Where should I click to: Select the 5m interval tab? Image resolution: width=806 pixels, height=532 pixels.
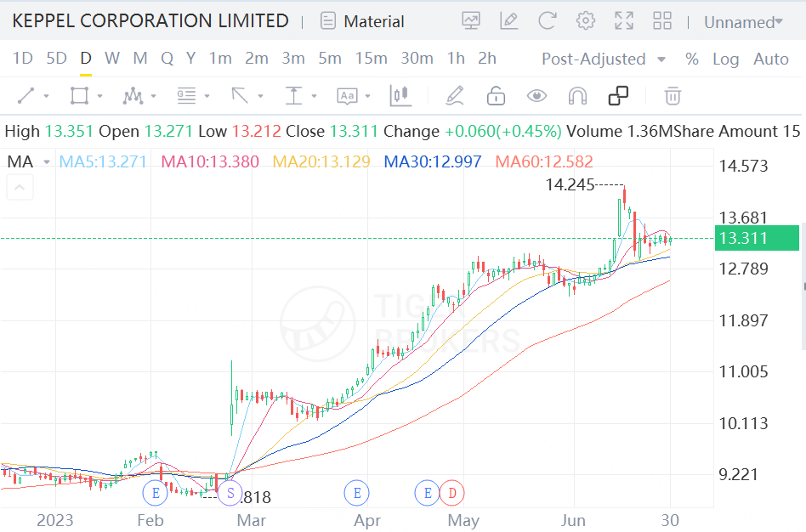(330, 59)
